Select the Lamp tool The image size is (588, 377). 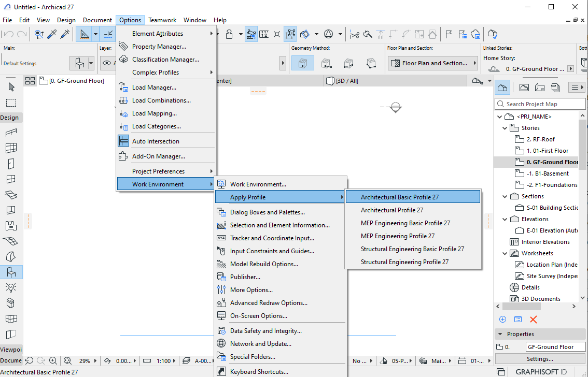[x=11, y=287]
